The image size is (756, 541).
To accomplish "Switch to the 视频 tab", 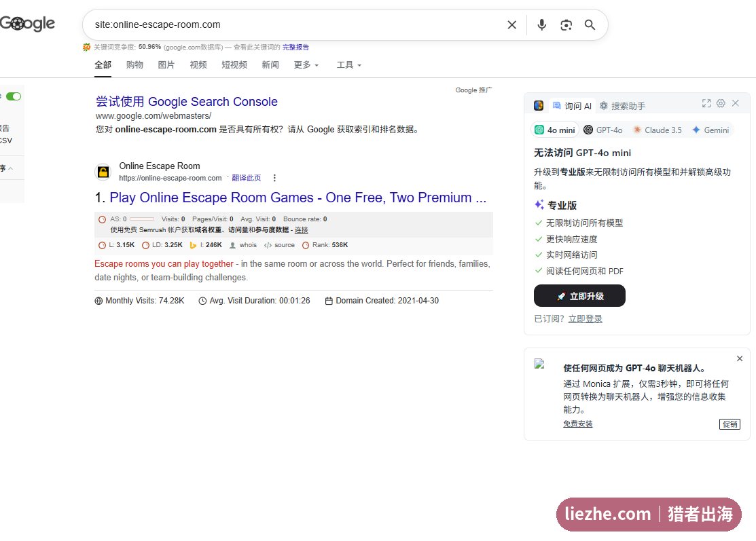I will pos(198,65).
